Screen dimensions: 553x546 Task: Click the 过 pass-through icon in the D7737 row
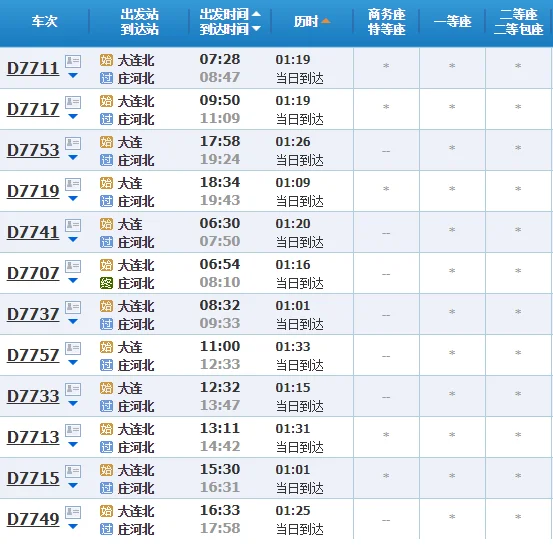point(106,324)
